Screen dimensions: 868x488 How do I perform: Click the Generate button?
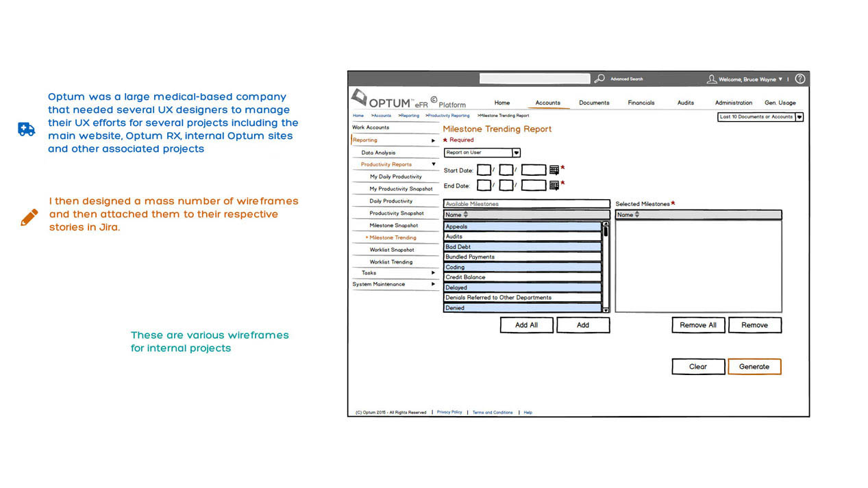[754, 366]
